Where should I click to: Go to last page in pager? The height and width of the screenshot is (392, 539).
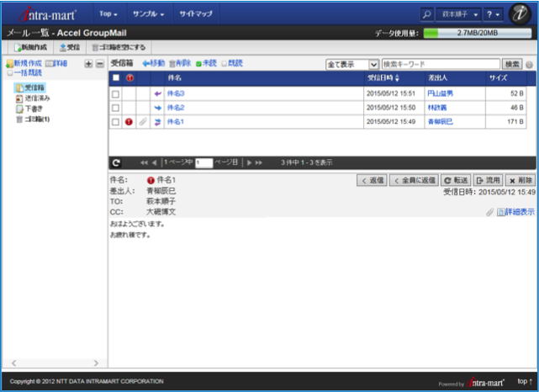pos(258,162)
